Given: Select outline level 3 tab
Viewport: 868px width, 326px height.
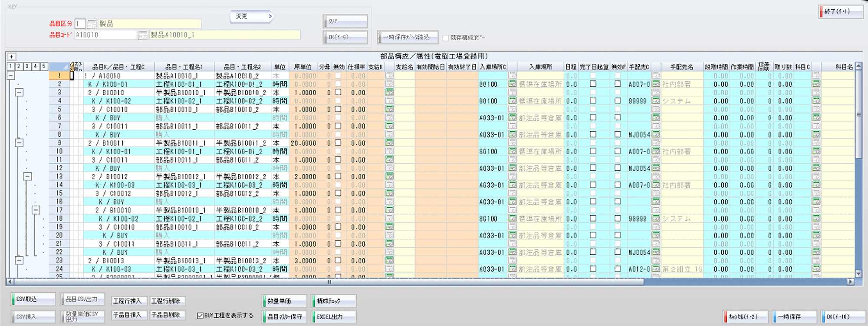Looking at the screenshot, I should 27,67.
